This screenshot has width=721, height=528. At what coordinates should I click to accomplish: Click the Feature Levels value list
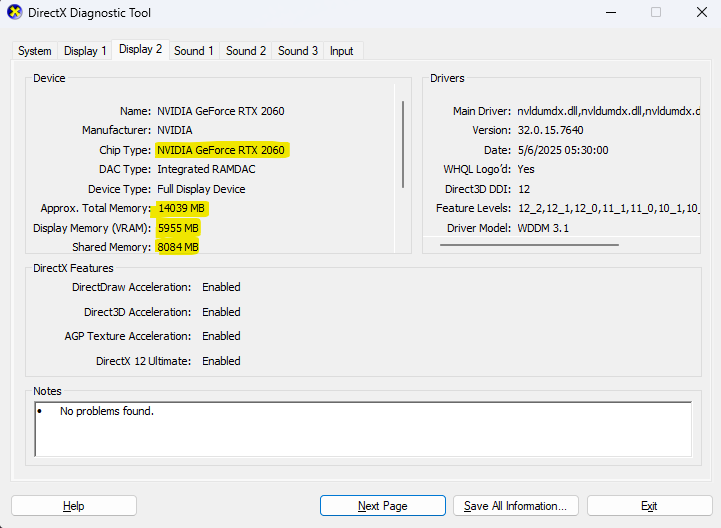point(609,208)
